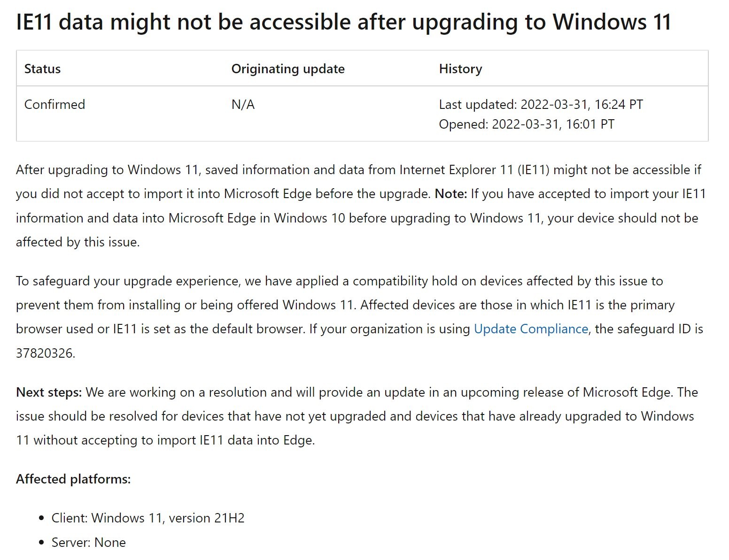This screenshot has height=560, width=729.
Task: Select the Status column header
Action: [42, 69]
